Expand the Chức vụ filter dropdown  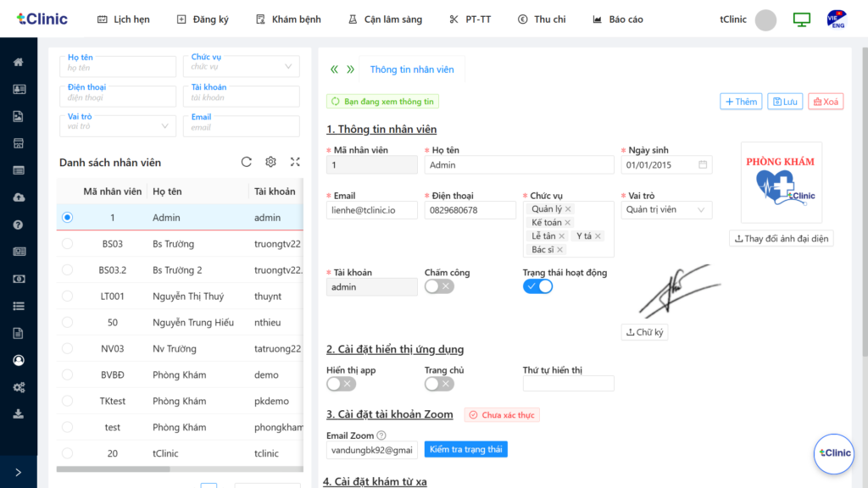pos(241,67)
